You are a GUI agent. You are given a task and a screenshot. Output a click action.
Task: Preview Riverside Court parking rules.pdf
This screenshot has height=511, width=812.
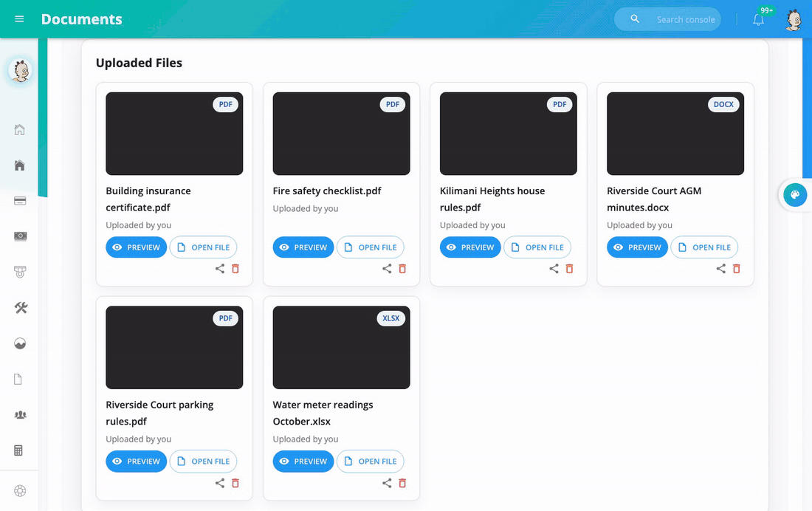137,462
